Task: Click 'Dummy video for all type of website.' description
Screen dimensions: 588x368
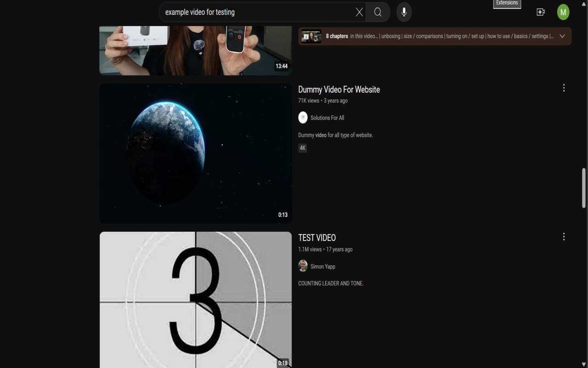Action: 335,135
